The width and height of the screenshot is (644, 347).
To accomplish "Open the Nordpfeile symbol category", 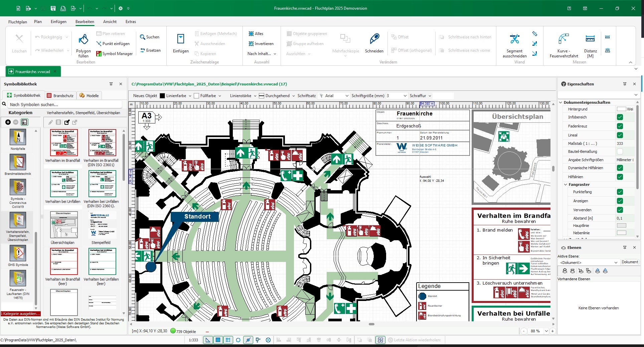I will [18, 139].
